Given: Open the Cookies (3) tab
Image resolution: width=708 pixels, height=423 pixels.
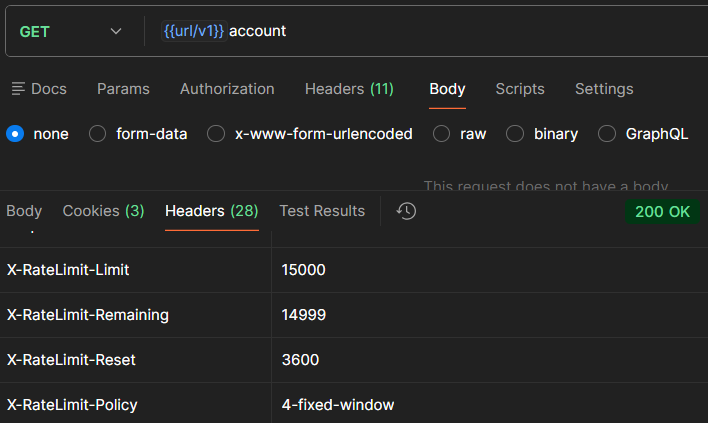Looking at the screenshot, I should click(x=103, y=211).
